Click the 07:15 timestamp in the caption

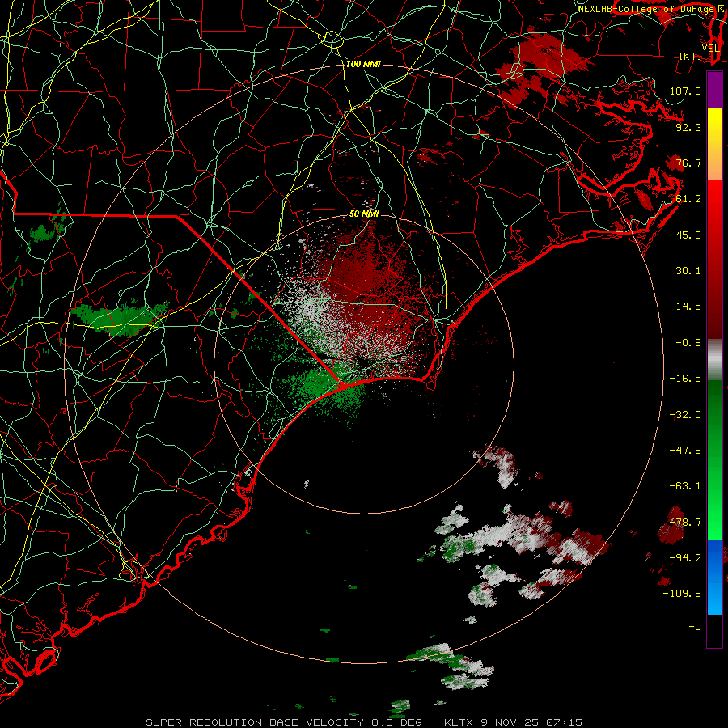click(x=564, y=722)
